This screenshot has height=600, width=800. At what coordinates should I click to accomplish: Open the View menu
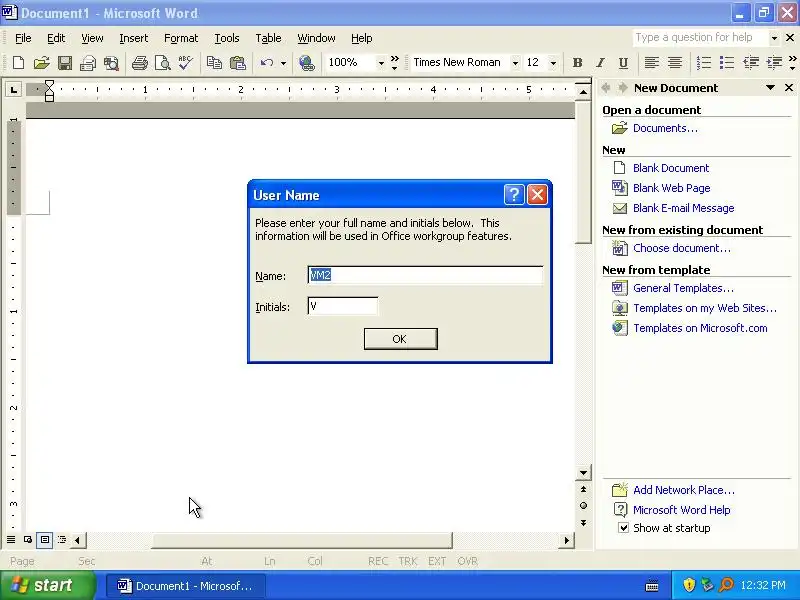92,38
